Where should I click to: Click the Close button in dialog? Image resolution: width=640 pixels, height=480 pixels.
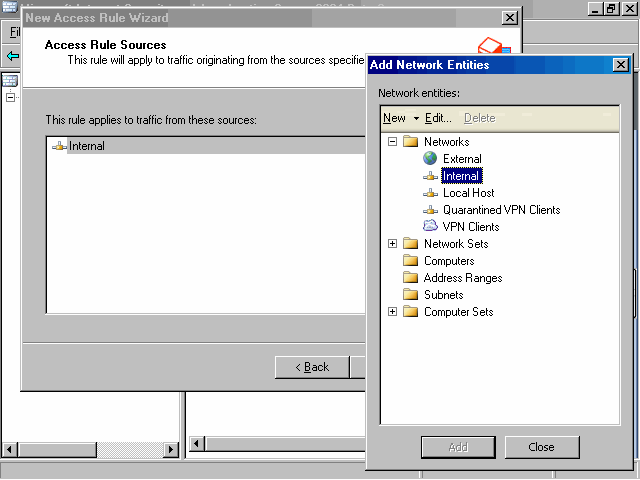[x=542, y=447]
